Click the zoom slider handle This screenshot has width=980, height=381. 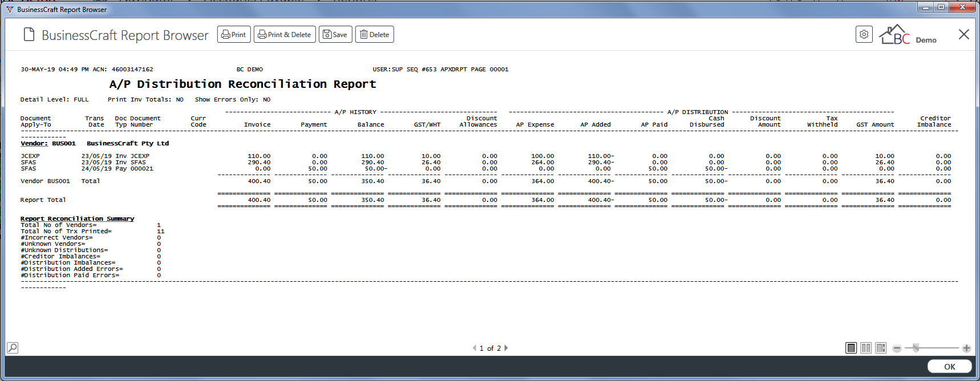coord(916,348)
